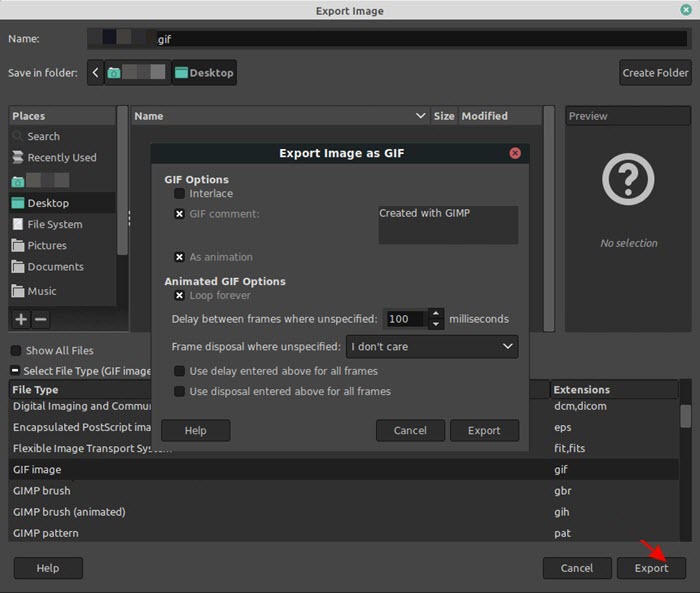Screen dimensions: 700x593
Task: Enable the Interlace checkbox
Action: [x=179, y=193]
